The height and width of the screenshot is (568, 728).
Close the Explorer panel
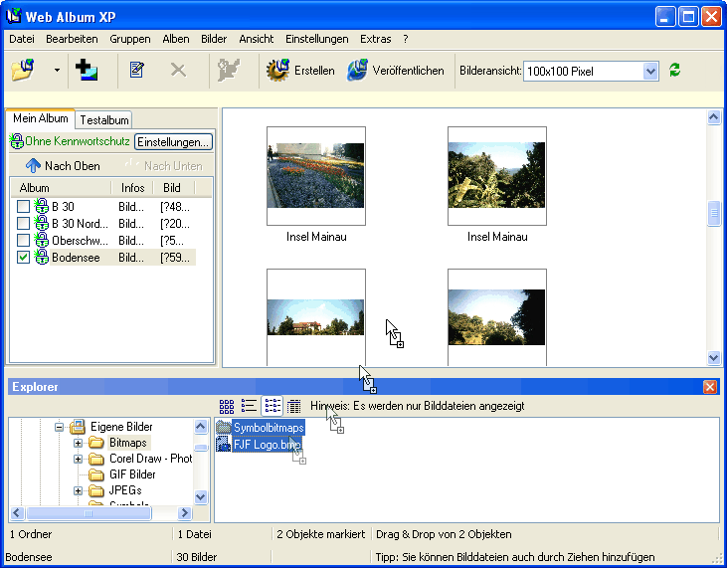tap(710, 386)
